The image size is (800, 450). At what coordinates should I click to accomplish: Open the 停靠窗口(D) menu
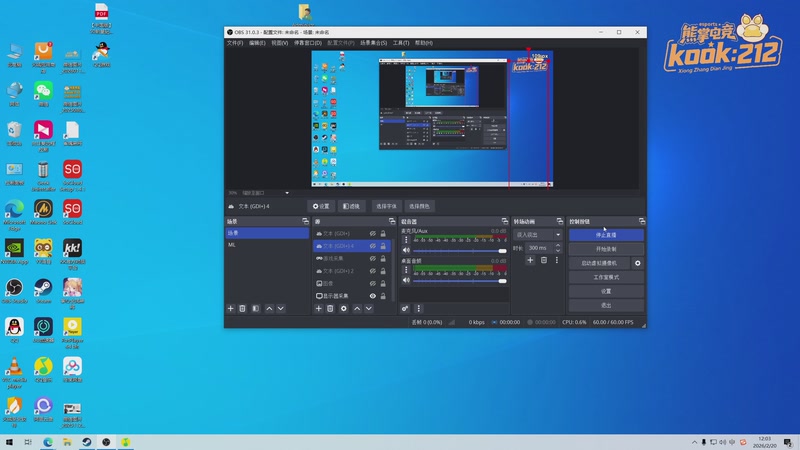308,43
